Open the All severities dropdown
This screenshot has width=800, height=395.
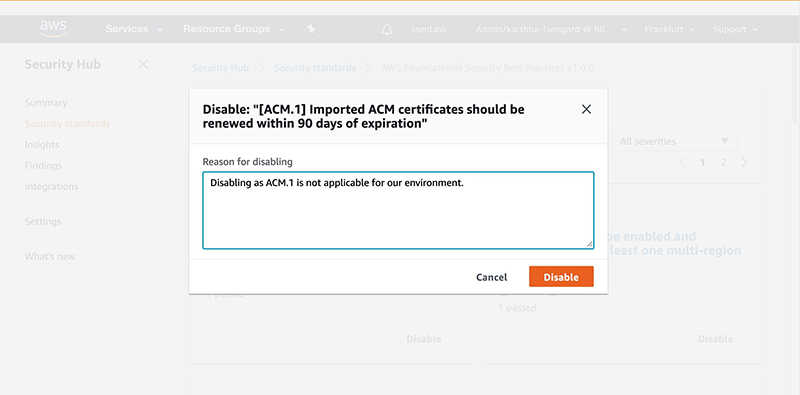674,141
